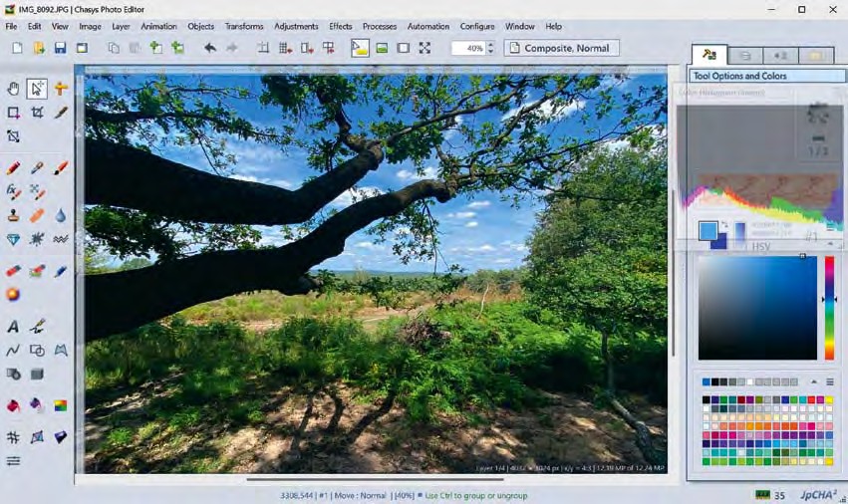The image size is (848, 504).
Task: Swap the foreground and background colors
Action: click(x=724, y=225)
